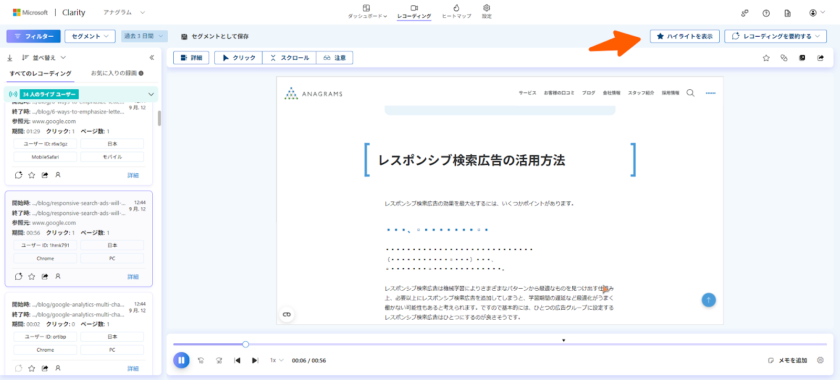Click the フィルター button

point(33,36)
